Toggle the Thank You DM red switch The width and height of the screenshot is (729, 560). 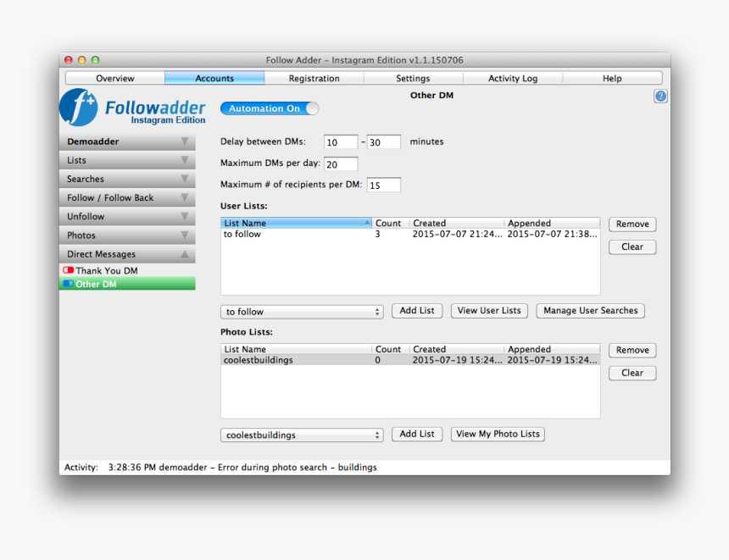pos(69,270)
